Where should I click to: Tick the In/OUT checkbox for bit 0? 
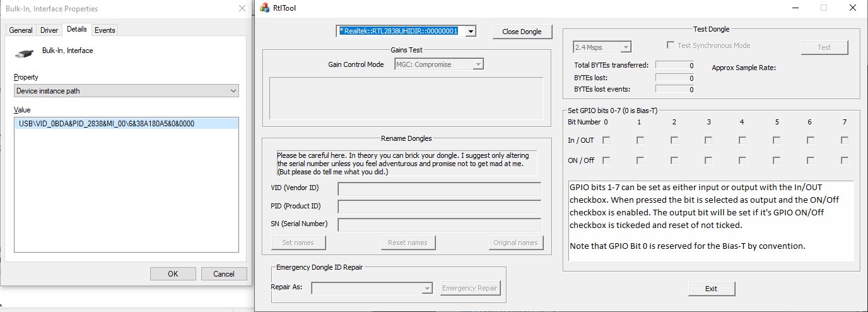[x=606, y=140]
